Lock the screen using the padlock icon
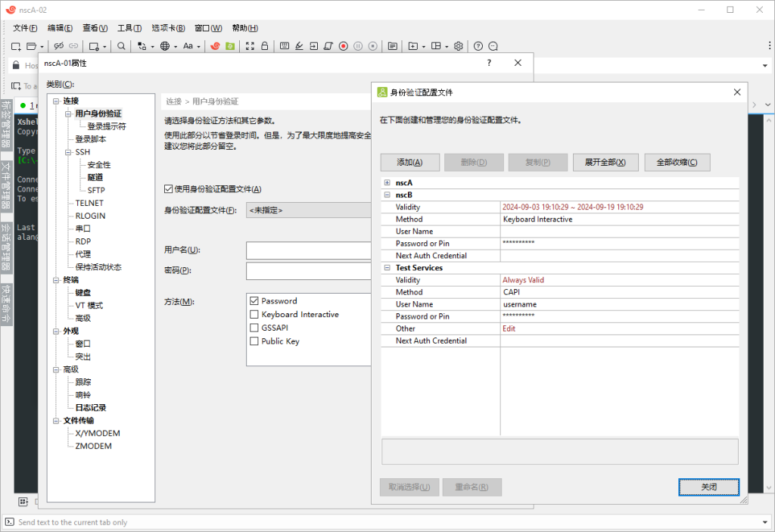775x532 pixels. click(x=265, y=45)
